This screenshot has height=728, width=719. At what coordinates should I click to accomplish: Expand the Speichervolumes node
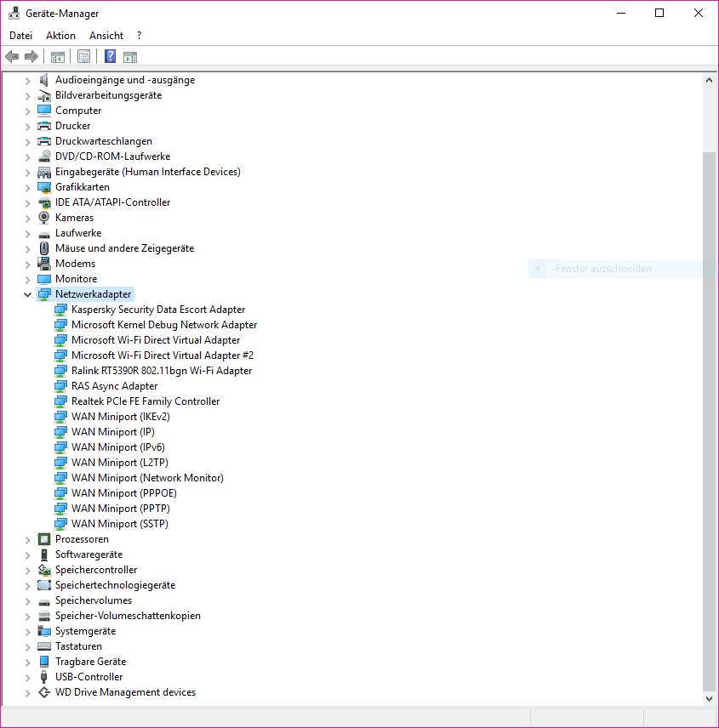(x=27, y=600)
